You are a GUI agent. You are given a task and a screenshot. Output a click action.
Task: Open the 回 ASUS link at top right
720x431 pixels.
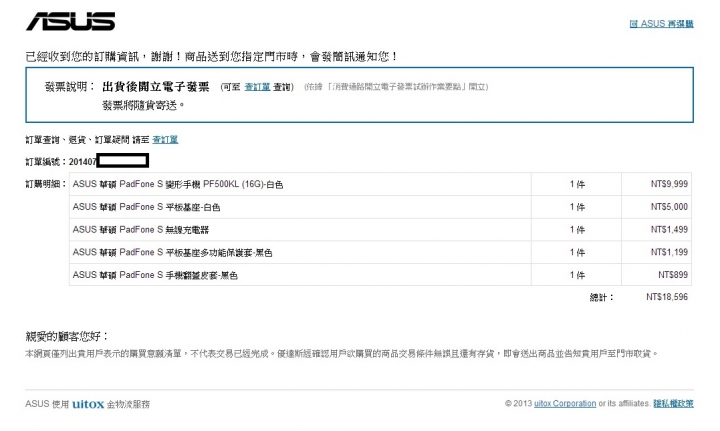coord(661,23)
